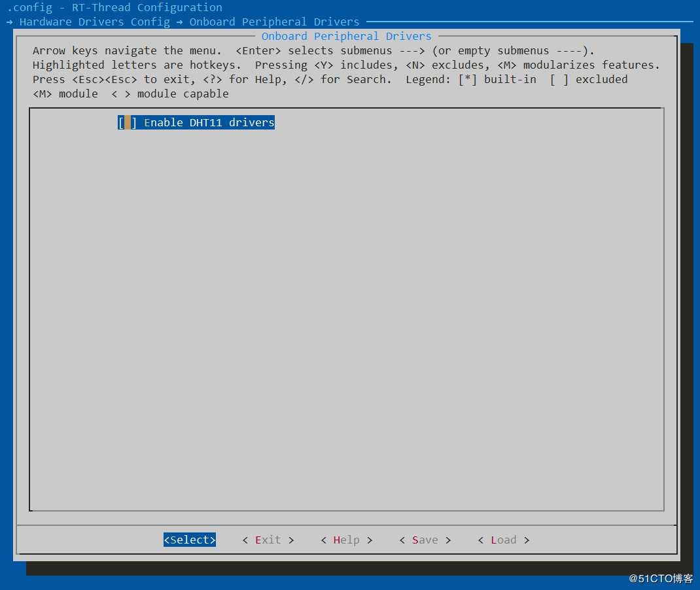Screen dimensions: 700x590
Task: Click the Load button
Action: (x=504, y=540)
